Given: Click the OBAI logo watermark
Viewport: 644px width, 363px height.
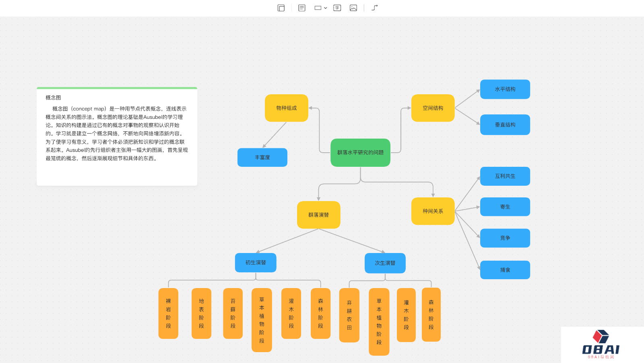Looking at the screenshot, I should click(x=601, y=344).
